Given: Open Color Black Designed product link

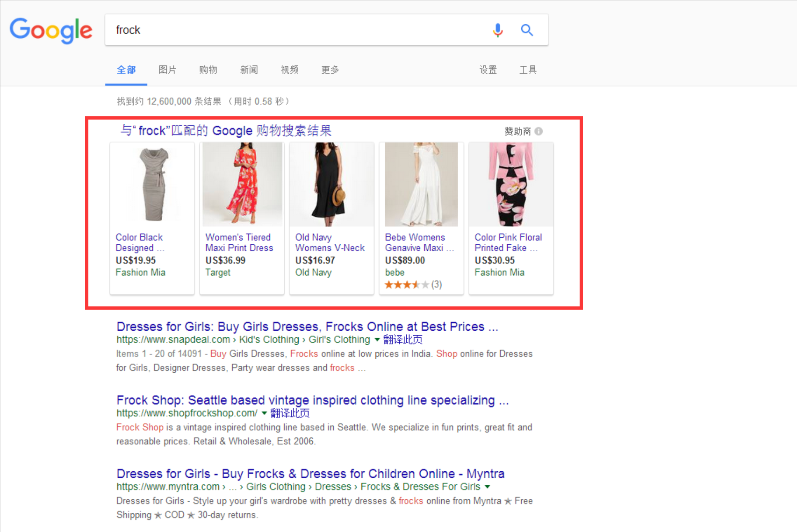Looking at the screenshot, I should [140, 242].
